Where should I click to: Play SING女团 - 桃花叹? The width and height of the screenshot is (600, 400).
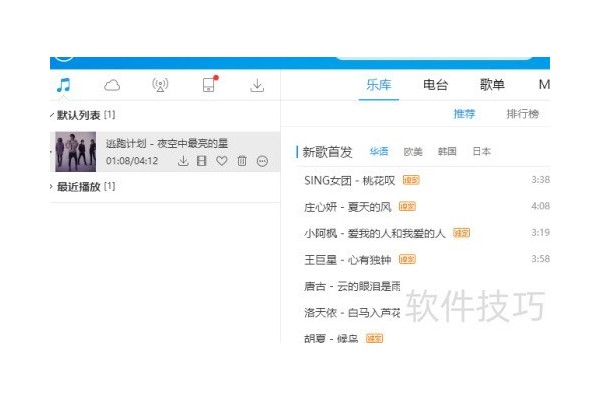pos(349,180)
